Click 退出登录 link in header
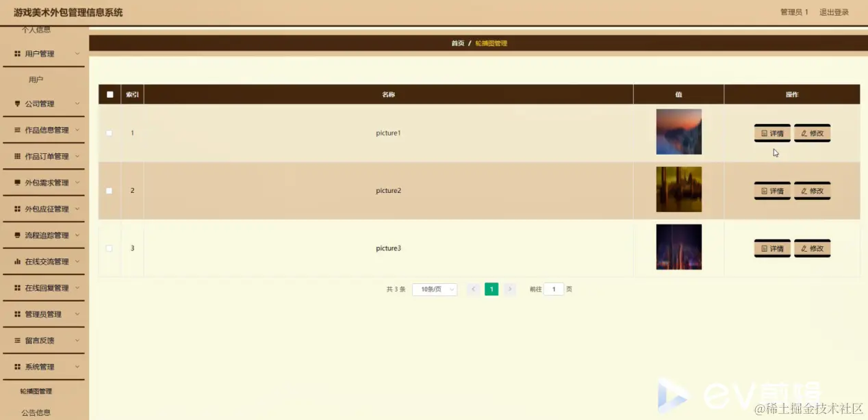Screen dimensions: 868x420 [834, 12]
